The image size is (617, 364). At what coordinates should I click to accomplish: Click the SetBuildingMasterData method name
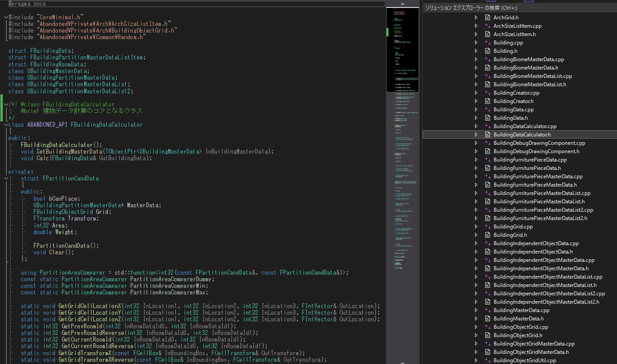(x=69, y=151)
